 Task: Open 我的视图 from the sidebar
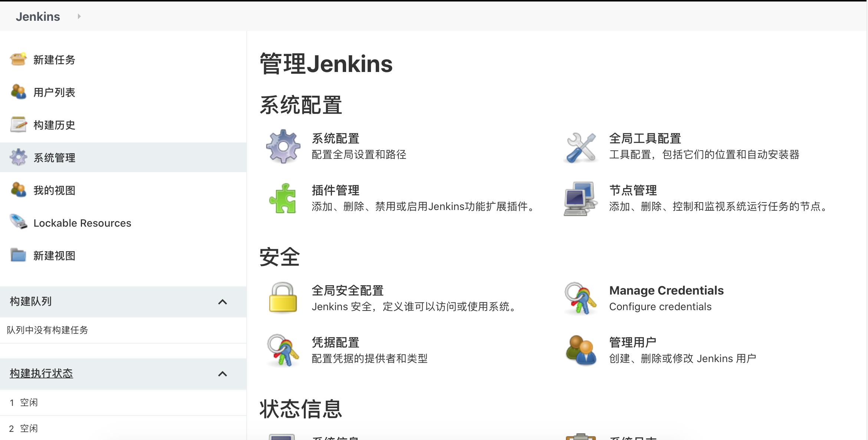54,190
